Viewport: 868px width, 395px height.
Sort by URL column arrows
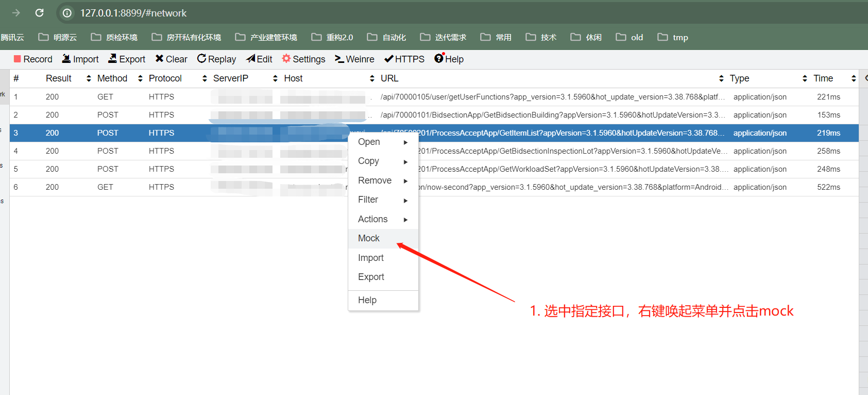click(x=721, y=78)
